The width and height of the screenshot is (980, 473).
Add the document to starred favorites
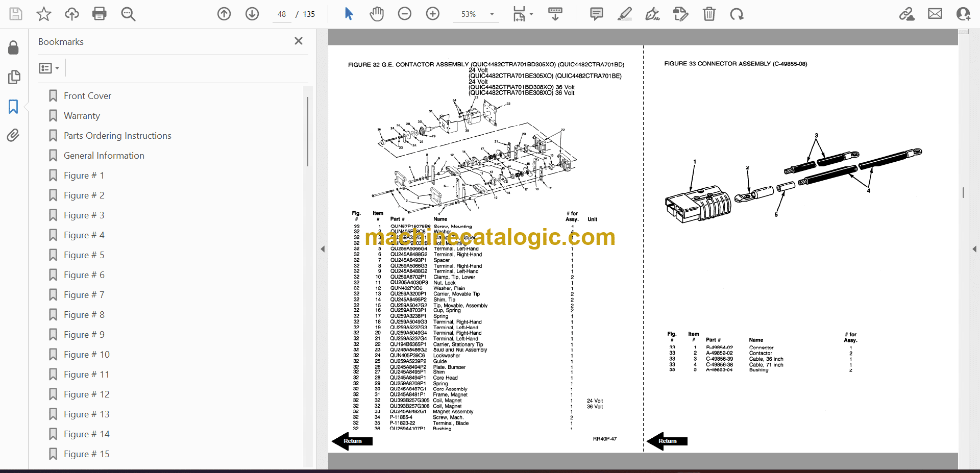click(x=44, y=14)
